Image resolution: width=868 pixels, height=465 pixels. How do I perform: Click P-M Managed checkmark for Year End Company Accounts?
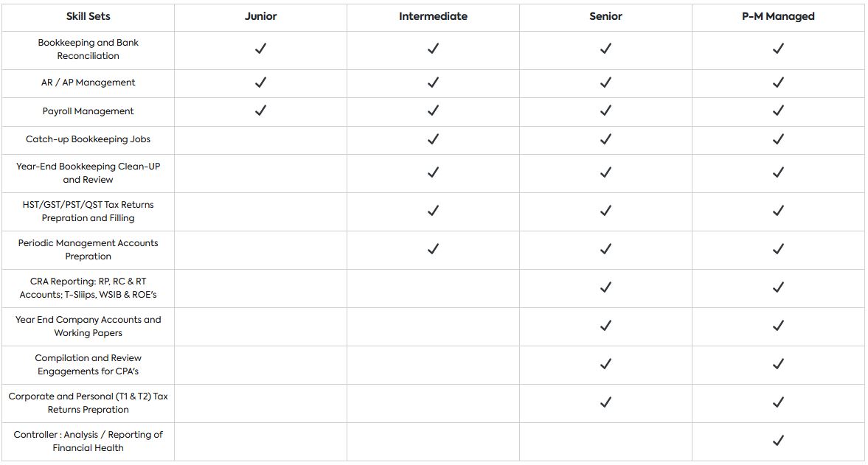click(778, 326)
